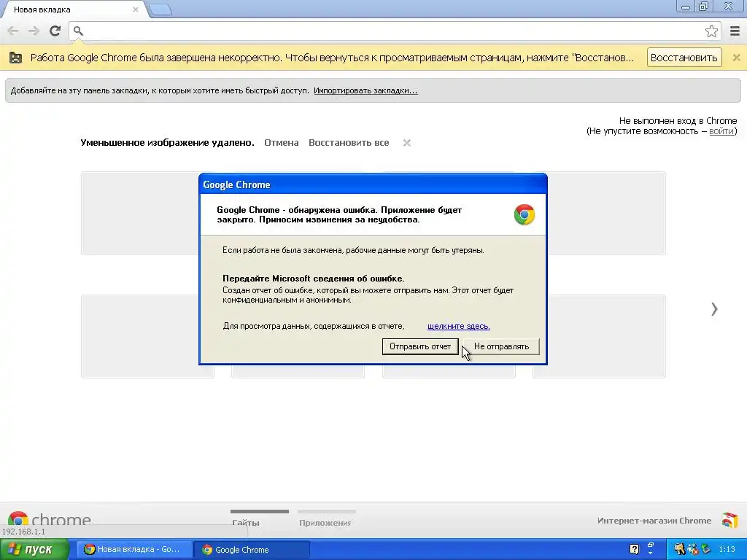The width and height of the screenshot is (747, 560).
Task: Click the Восстановить button in the yellow bar
Action: [684, 58]
